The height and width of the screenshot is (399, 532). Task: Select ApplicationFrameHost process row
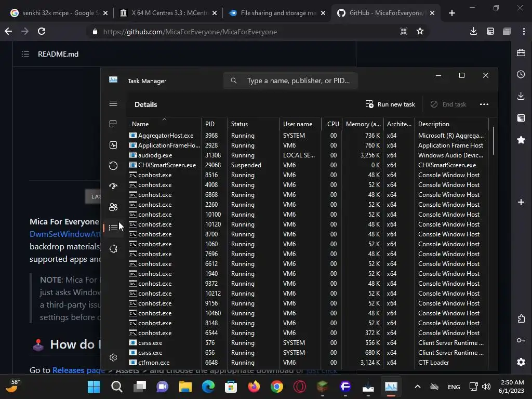coord(308,145)
